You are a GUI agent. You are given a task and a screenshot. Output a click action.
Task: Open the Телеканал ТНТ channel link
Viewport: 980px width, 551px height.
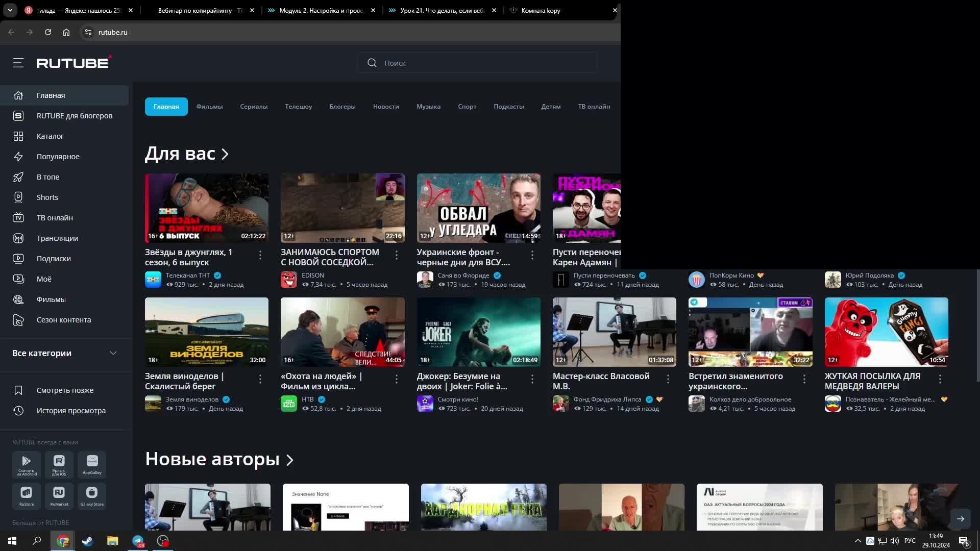click(187, 275)
